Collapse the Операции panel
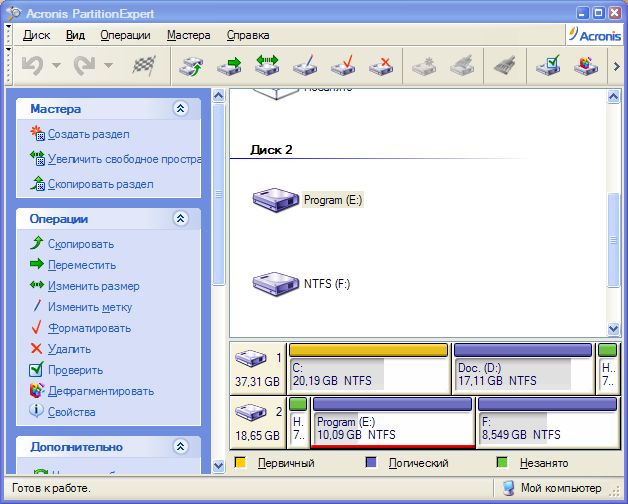The image size is (628, 504). [181, 218]
